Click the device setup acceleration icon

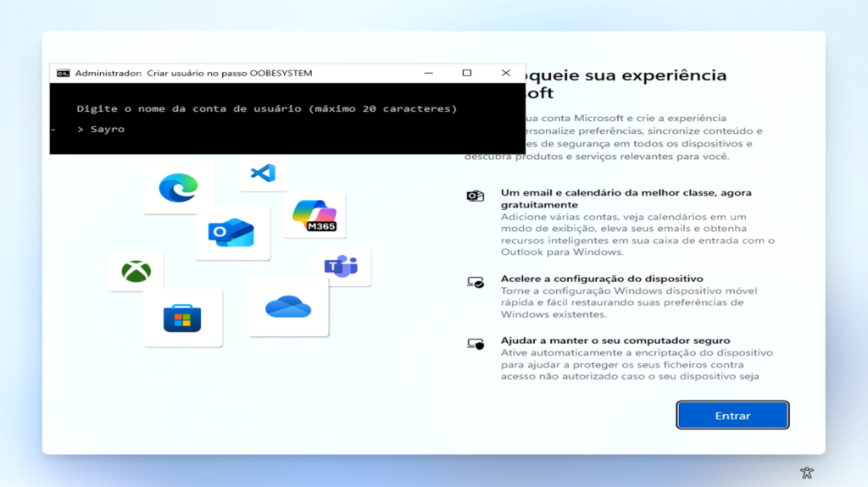pos(475,282)
